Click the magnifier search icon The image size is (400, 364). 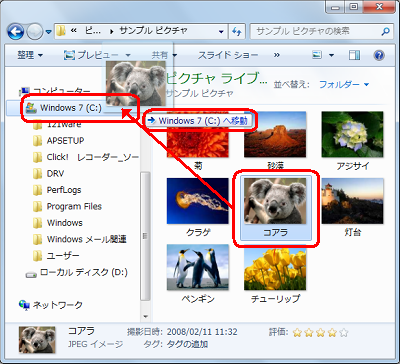coord(385,32)
